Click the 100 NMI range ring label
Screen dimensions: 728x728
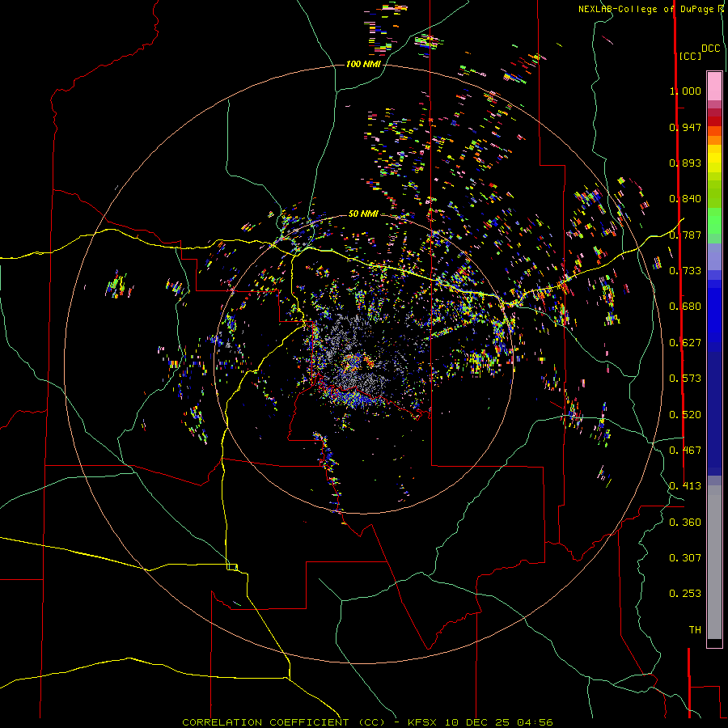[363, 64]
